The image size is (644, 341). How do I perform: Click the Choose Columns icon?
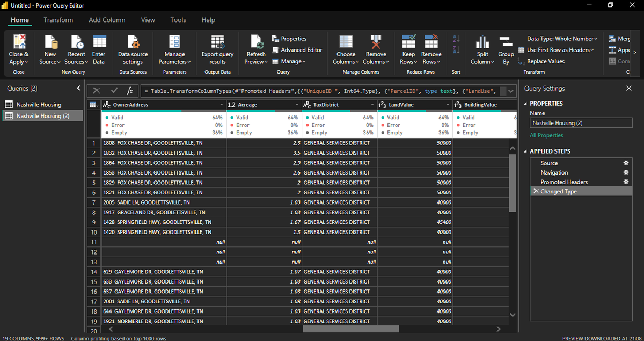[346, 41]
